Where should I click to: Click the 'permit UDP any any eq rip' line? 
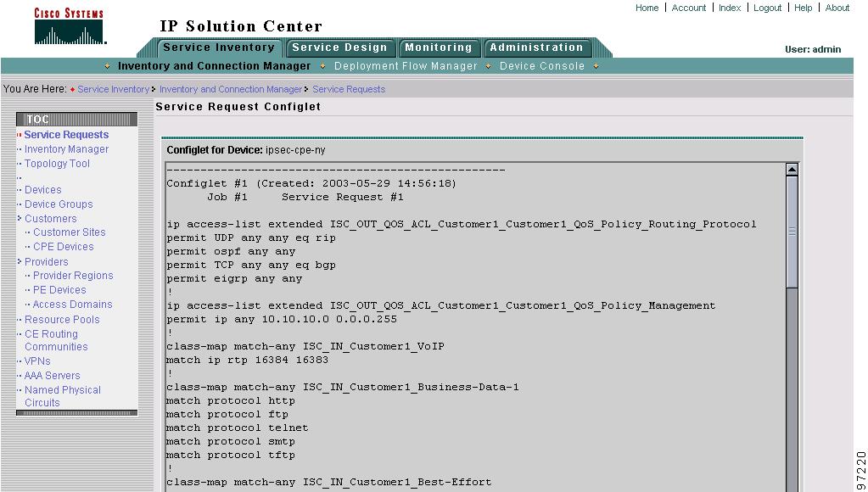point(251,238)
